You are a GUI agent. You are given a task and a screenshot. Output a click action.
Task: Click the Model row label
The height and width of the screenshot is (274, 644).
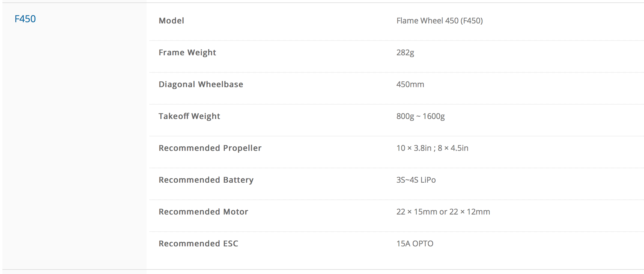click(171, 21)
